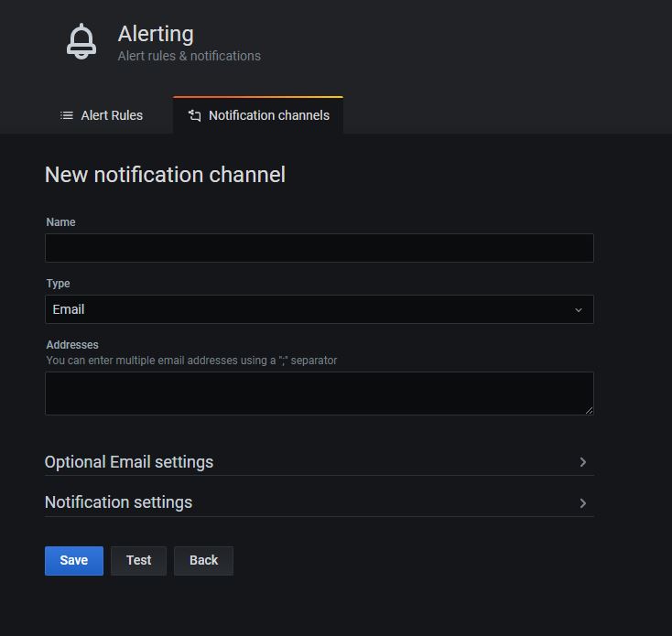Focus the Name input field
672x636 pixels.
pyautogui.click(x=320, y=248)
